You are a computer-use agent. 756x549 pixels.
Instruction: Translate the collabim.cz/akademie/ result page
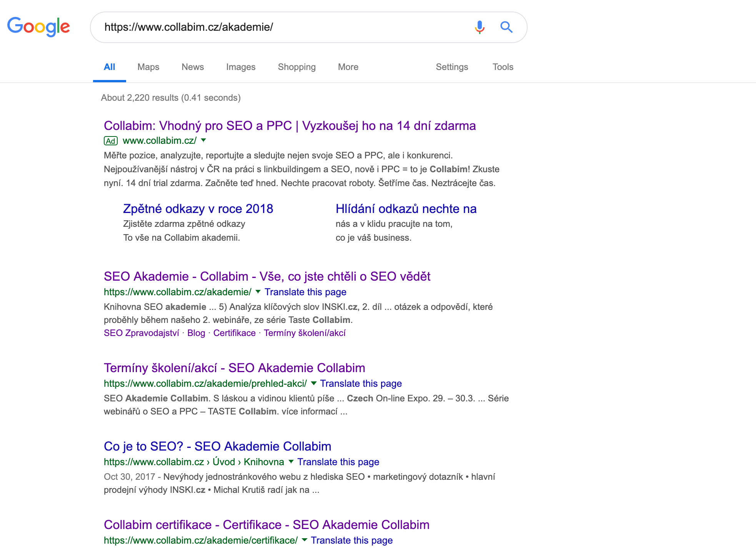305,292
